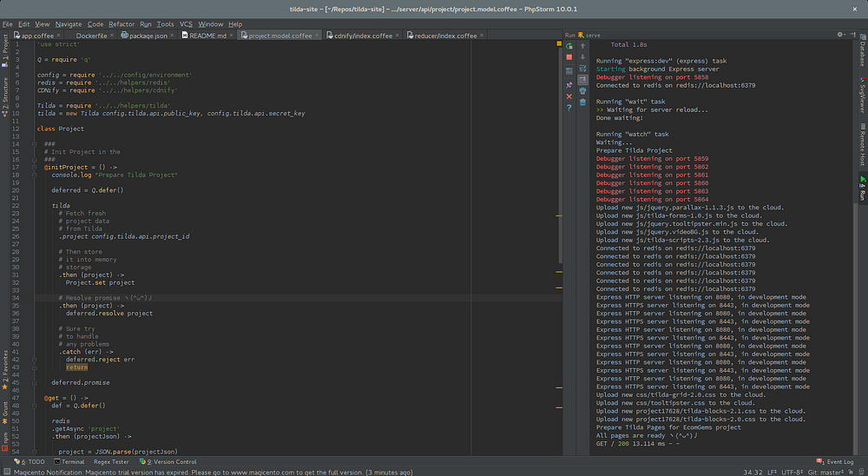This screenshot has height=476, width=868.
Task: Open the npm tool window
Action: [5, 441]
